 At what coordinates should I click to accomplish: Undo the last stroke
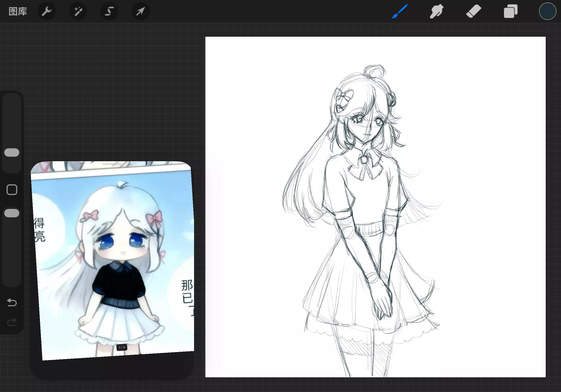coord(12,302)
